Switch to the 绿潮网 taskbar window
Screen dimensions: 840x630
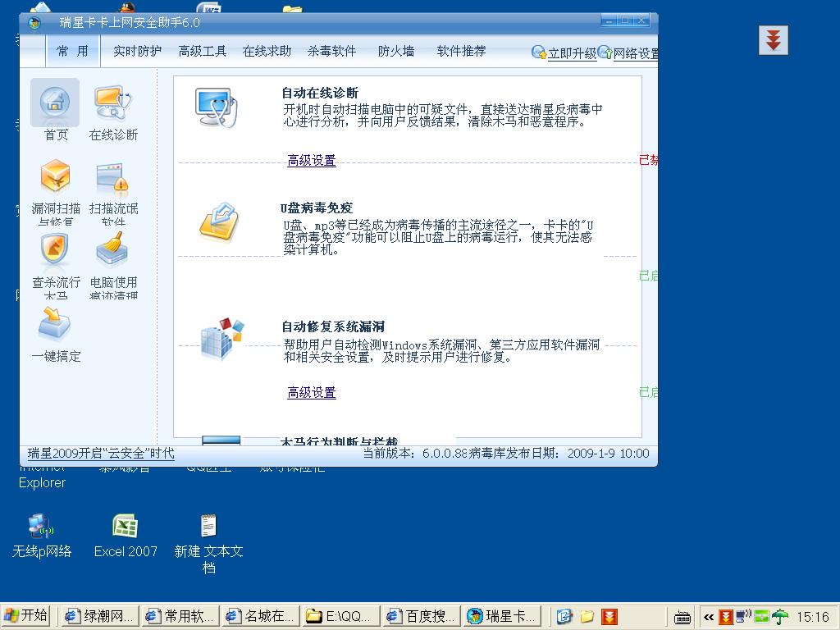99,617
